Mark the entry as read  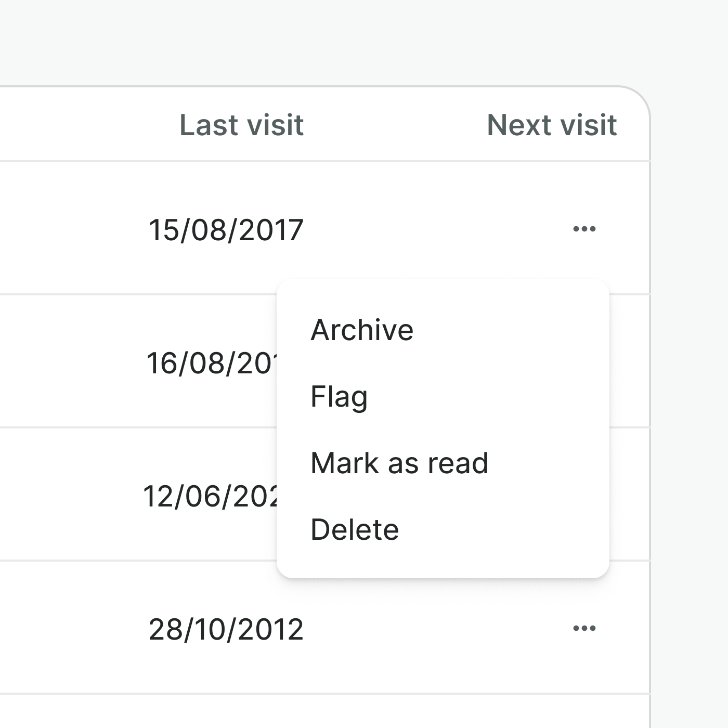tap(399, 463)
